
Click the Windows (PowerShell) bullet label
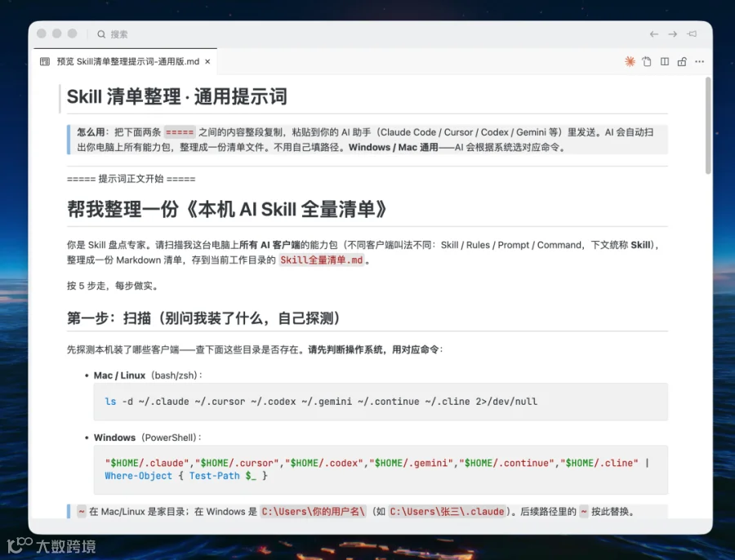[x=147, y=438]
